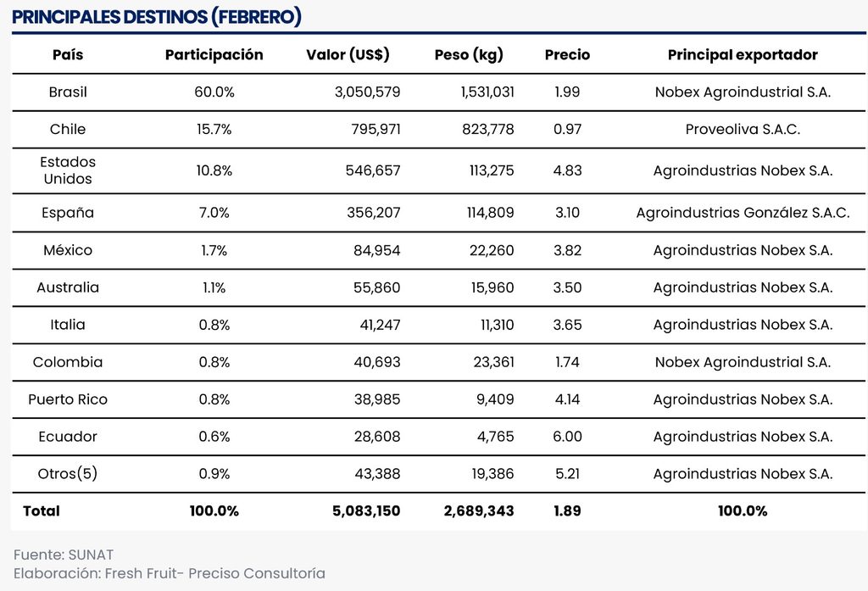Select the 'Valor (US$)' column header
This screenshot has height=591, width=868.
(x=348, y=55)
